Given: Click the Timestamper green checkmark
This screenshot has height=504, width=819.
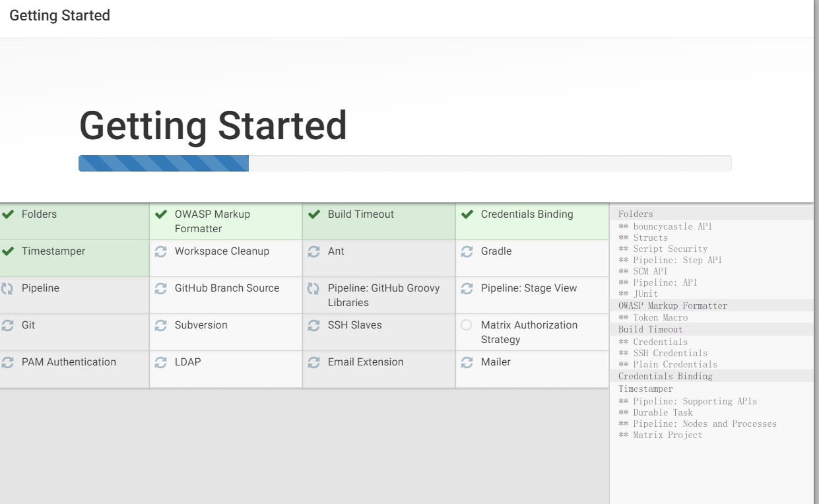Looking at the screenshot, I should pyautogui.click(x=8, y=251).
